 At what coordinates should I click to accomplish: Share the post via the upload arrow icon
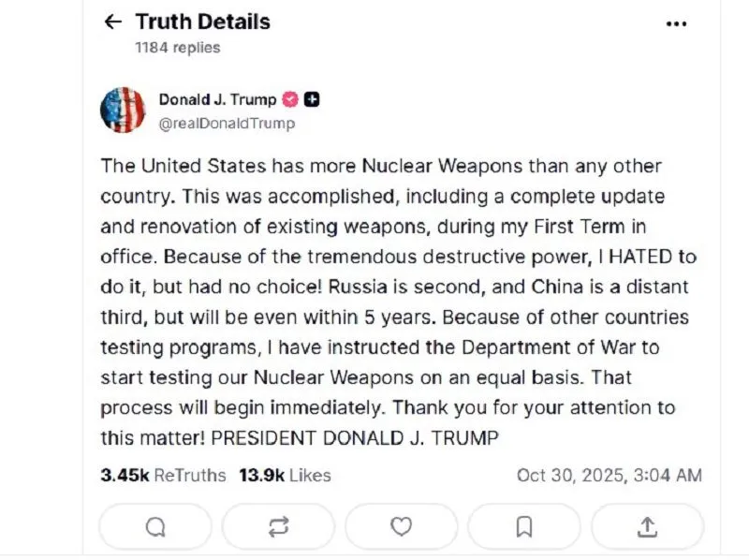tap(647, 525)
